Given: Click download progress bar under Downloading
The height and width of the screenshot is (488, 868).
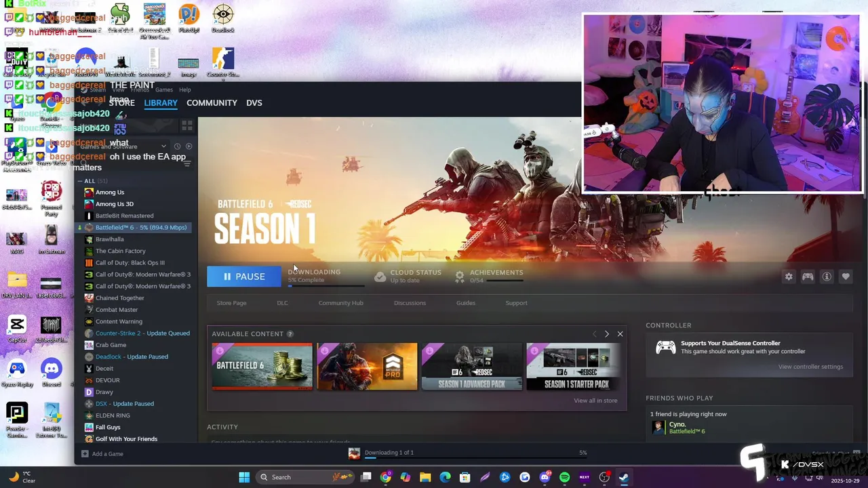Looking at the screenshot, I should pos(326,286).
